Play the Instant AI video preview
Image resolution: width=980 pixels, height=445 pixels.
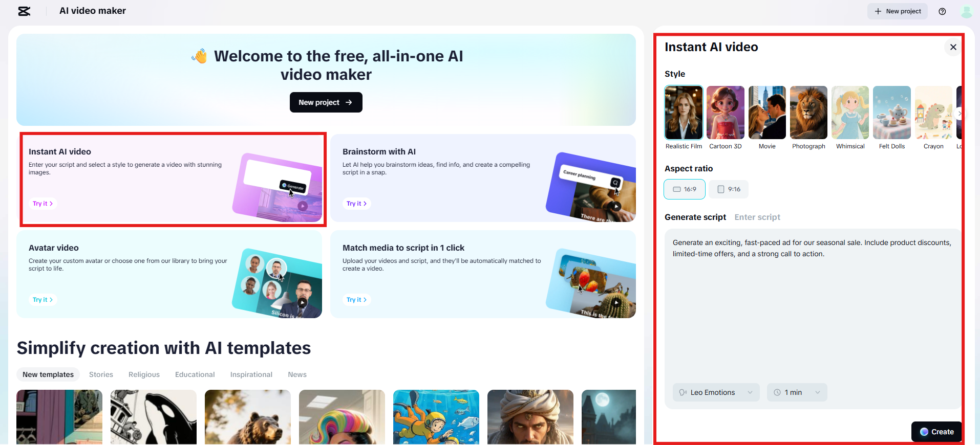[303, 206]
